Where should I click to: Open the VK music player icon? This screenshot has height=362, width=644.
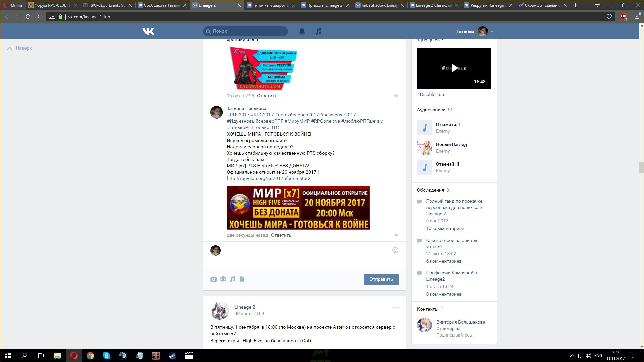319,31
